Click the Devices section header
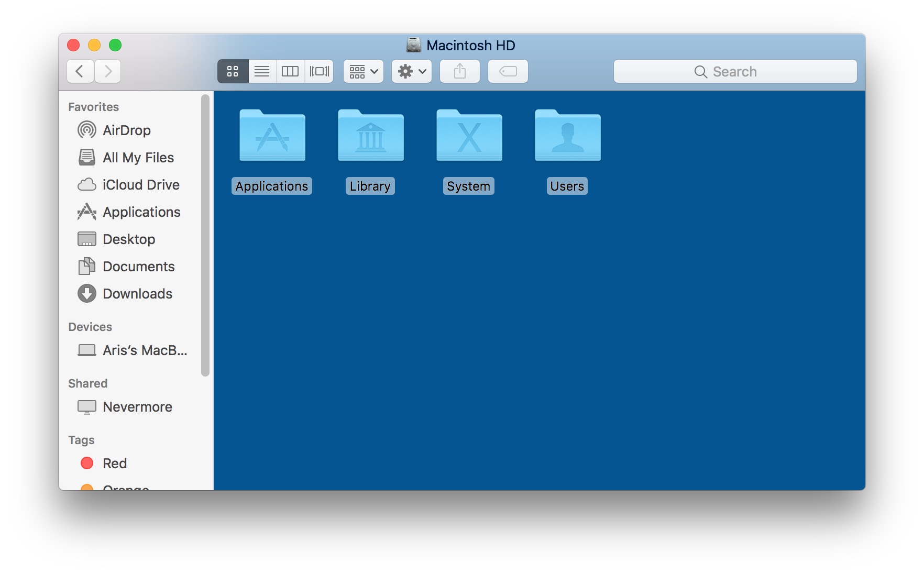 (x=90, y=327)
